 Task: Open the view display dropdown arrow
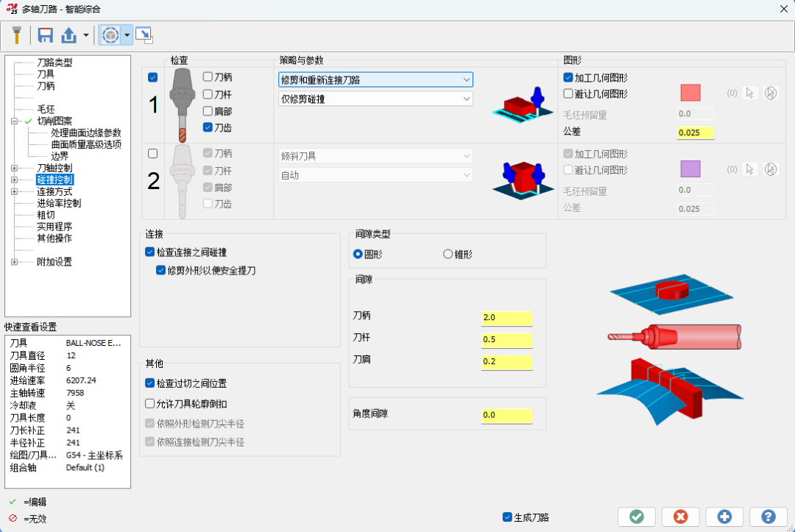127,35
